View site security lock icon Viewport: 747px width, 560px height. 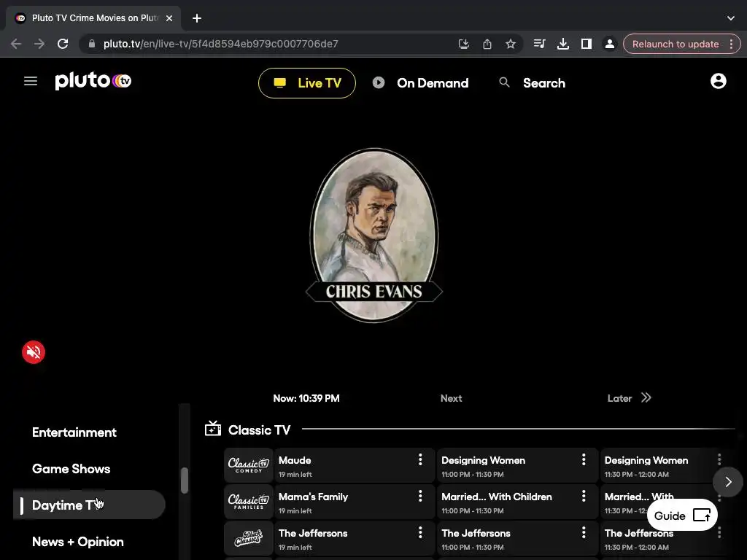[91, 44]
